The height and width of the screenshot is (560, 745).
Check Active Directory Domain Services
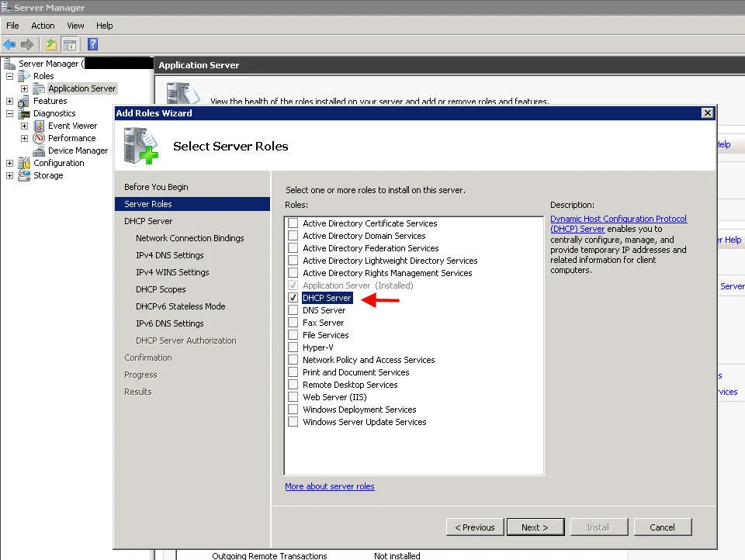point(293,236)
